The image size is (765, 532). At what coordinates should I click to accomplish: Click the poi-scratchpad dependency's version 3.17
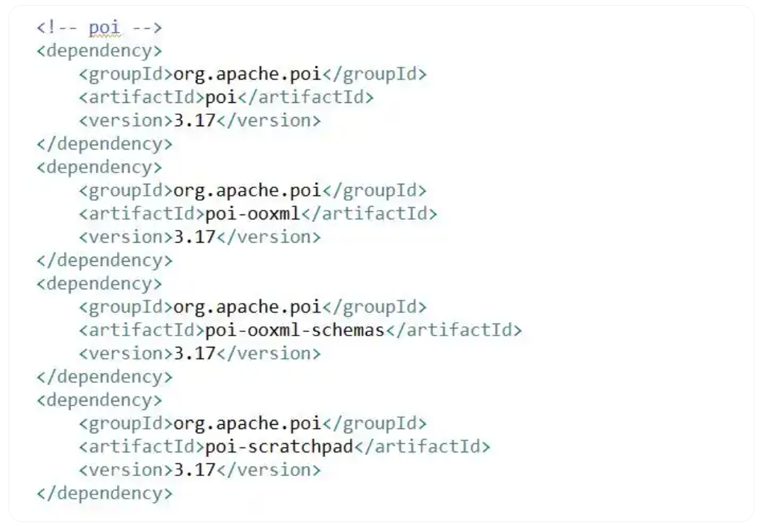194,470
